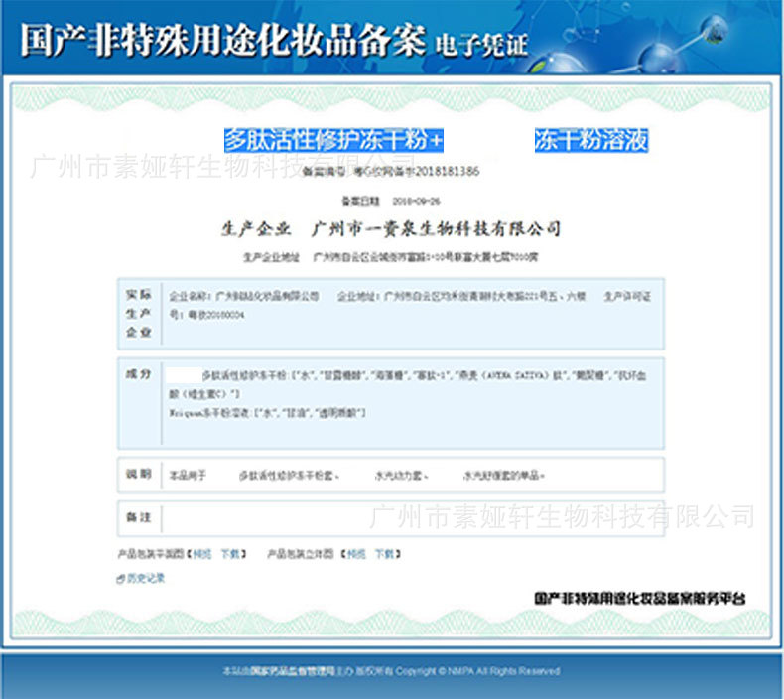Click the 备注 row label

click(139, 517)
